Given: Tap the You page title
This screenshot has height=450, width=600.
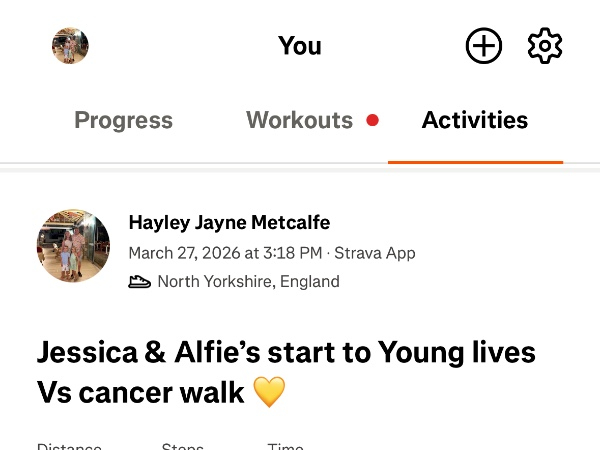Looking at the screenshot, I should [x=300, y=46].
